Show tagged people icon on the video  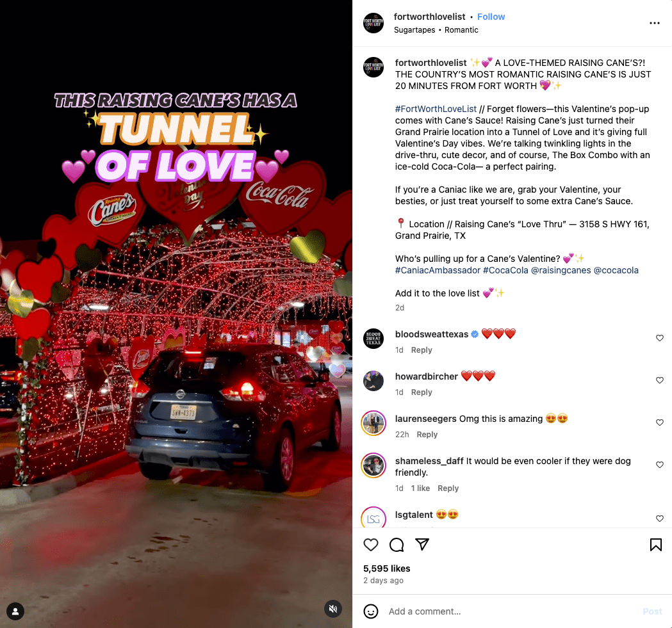point(15,611)
